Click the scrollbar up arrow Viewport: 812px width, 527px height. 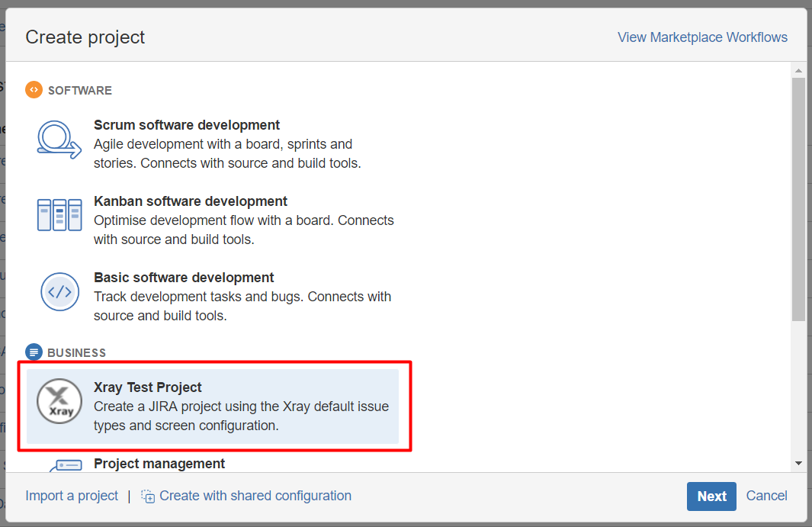798,70
